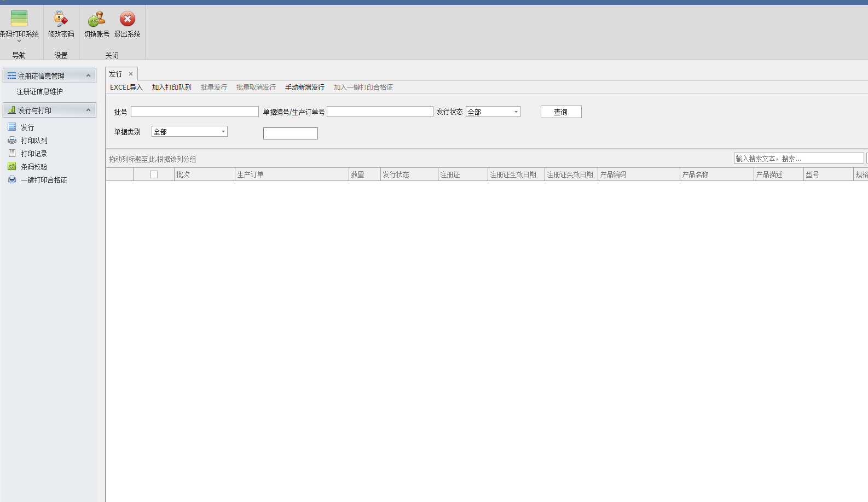Sort by 型号 column header
868x502 pixels.
829,174
